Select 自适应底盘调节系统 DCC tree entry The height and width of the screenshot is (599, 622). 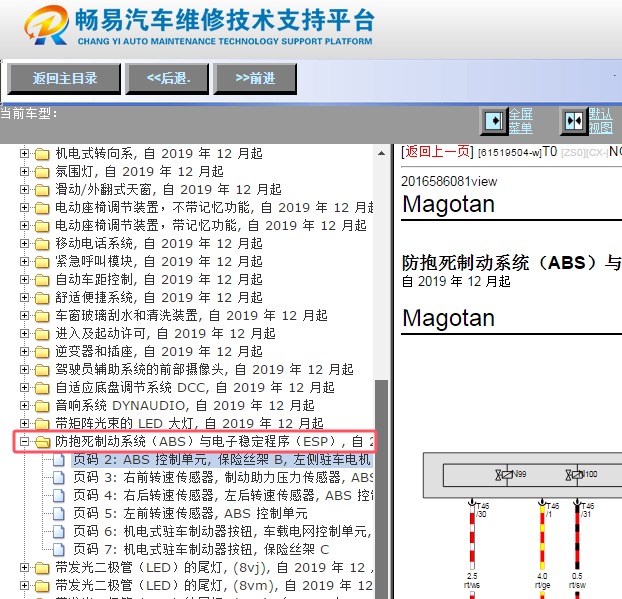pyautogui.click(x=195, y=387)
